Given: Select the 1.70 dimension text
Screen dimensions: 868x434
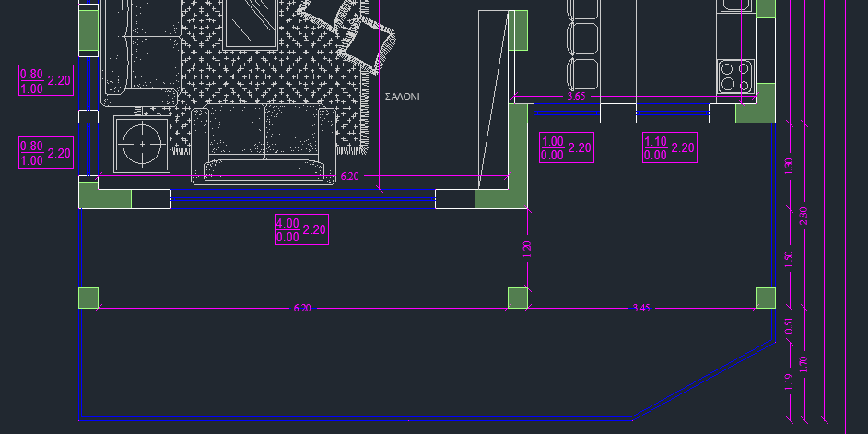Looking at the screenshot, I should (803, 364).
